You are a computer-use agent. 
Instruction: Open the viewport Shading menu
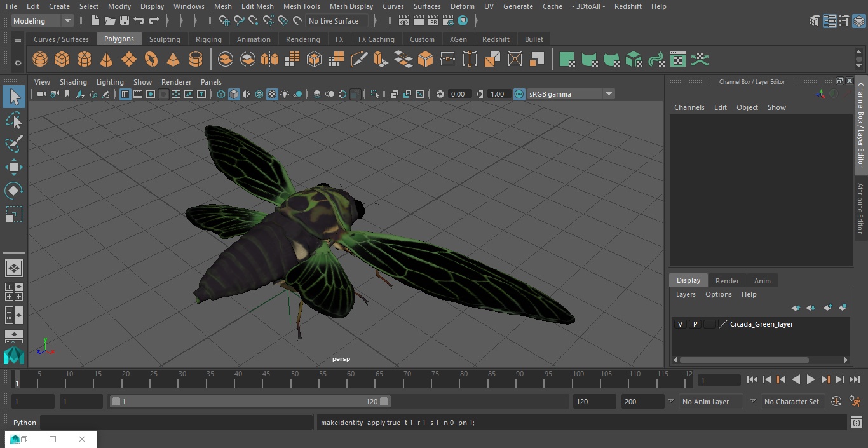click(x=73, y=82)
